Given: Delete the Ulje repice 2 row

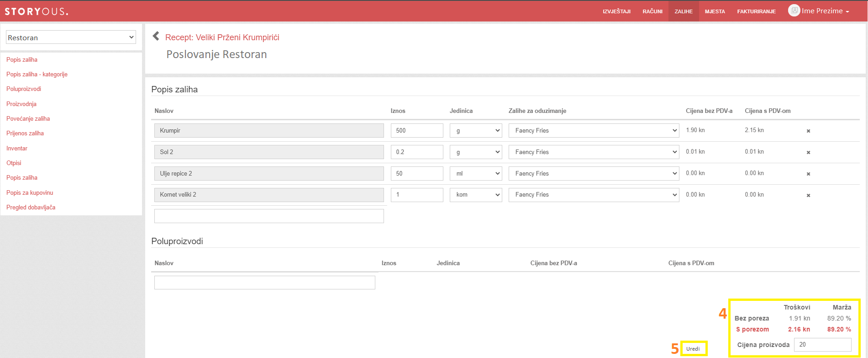Looking at the screenshot, I should point(808,174).
